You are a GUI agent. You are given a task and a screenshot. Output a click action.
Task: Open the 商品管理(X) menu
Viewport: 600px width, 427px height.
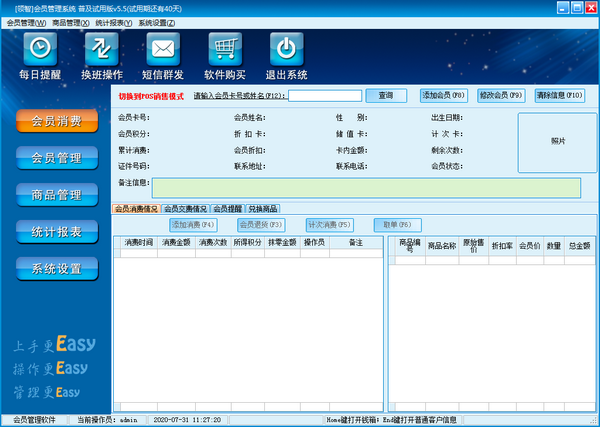[71, 23]
